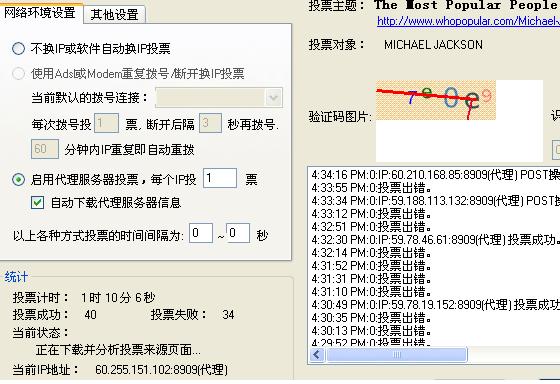Select log entry 4:33:55 PM 投票出错

371,188
